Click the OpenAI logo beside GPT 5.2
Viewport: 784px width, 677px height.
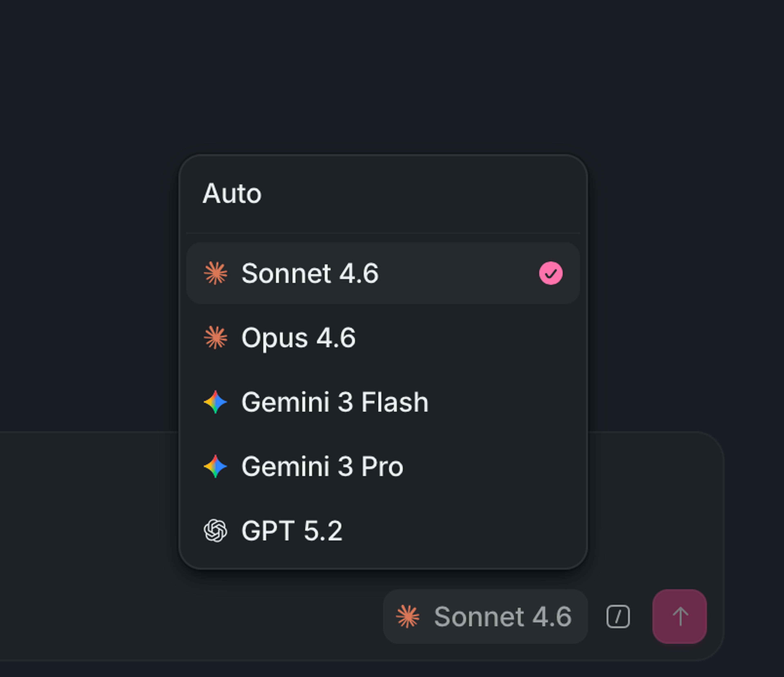[x=215, y=531]
